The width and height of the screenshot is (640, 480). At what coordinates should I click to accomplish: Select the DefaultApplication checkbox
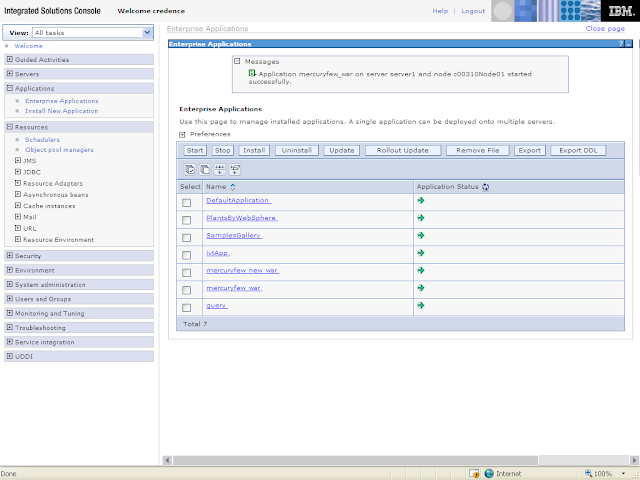(187, 203)
